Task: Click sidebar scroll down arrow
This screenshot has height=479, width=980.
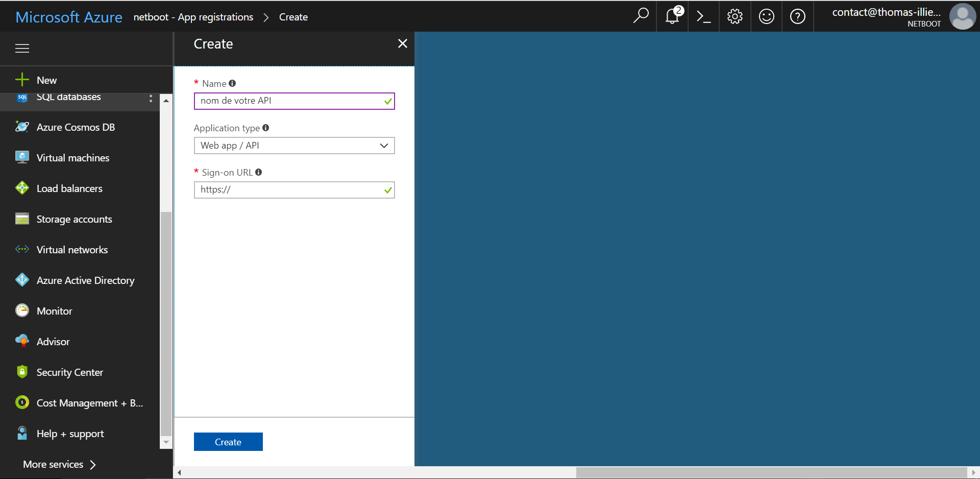Action: click(166, 442)
